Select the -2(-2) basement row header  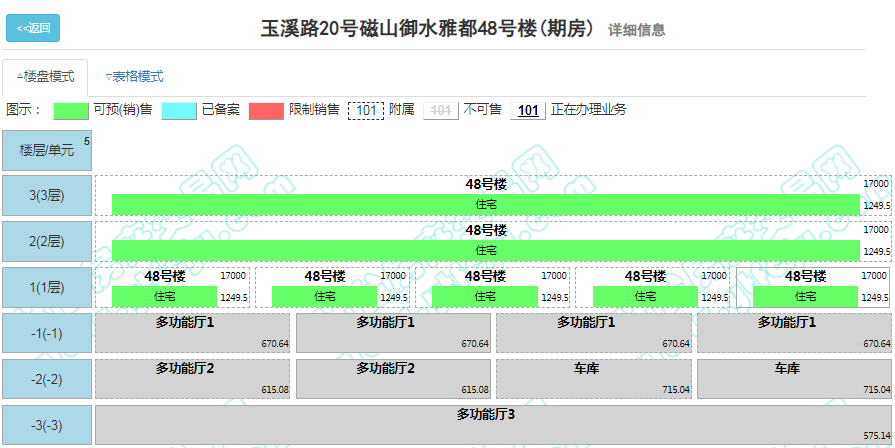click(x=47, y=379)
